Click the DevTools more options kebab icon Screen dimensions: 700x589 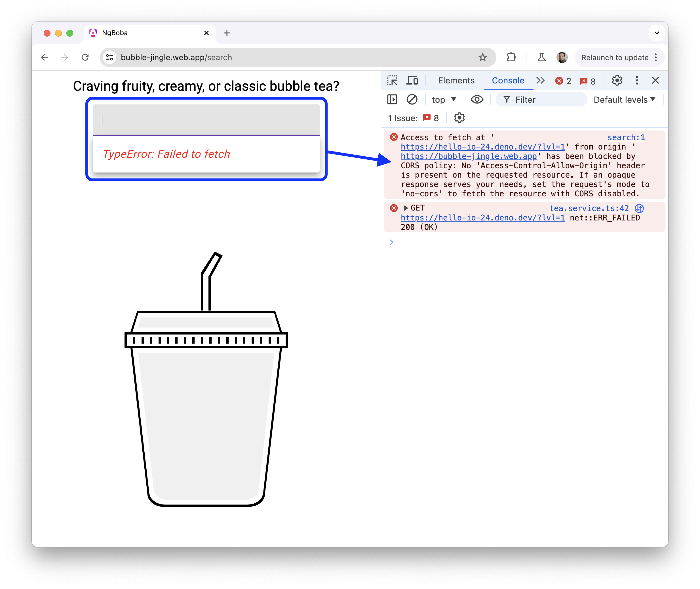(x=637, y=81)
